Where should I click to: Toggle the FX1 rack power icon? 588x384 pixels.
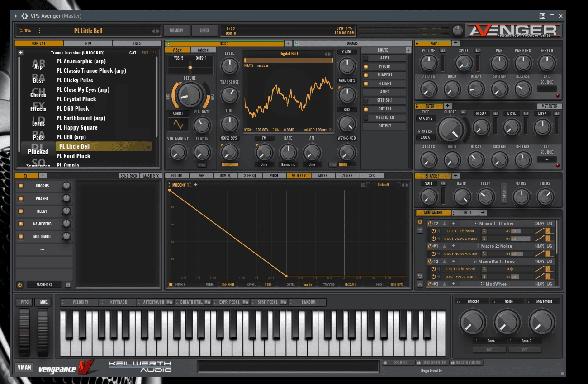pos(20,285)
